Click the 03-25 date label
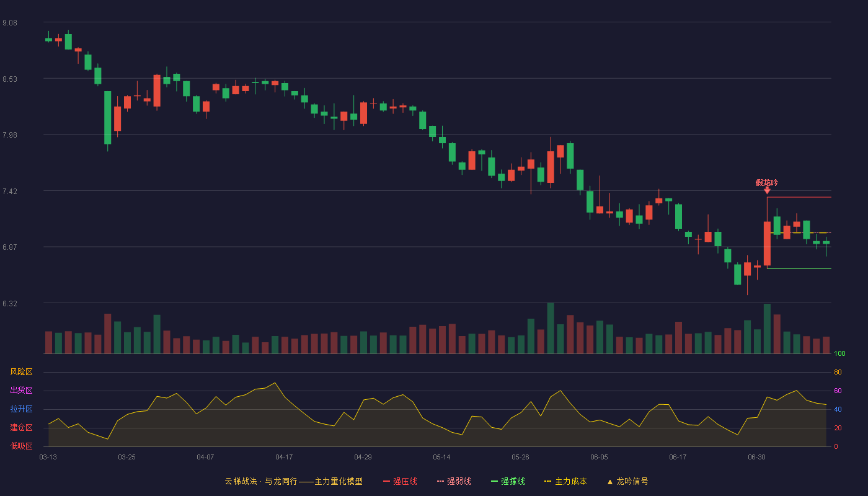 tap(126, 457)
